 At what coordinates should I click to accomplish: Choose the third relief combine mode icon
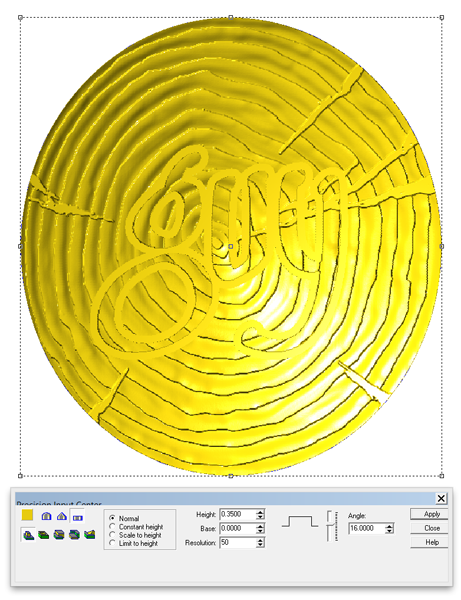tap(59, 534)
